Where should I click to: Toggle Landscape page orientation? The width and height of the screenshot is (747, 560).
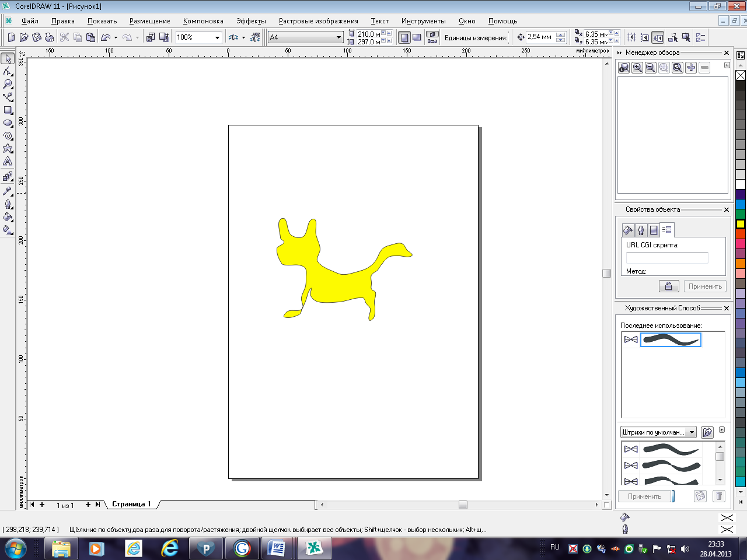tap(417, 37)
